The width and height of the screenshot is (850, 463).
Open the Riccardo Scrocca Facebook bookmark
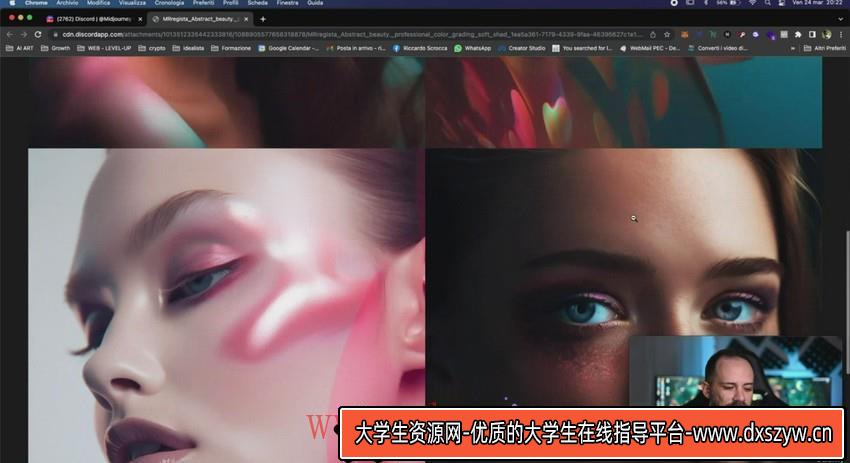pyautogui.click(x=420, y=48)
